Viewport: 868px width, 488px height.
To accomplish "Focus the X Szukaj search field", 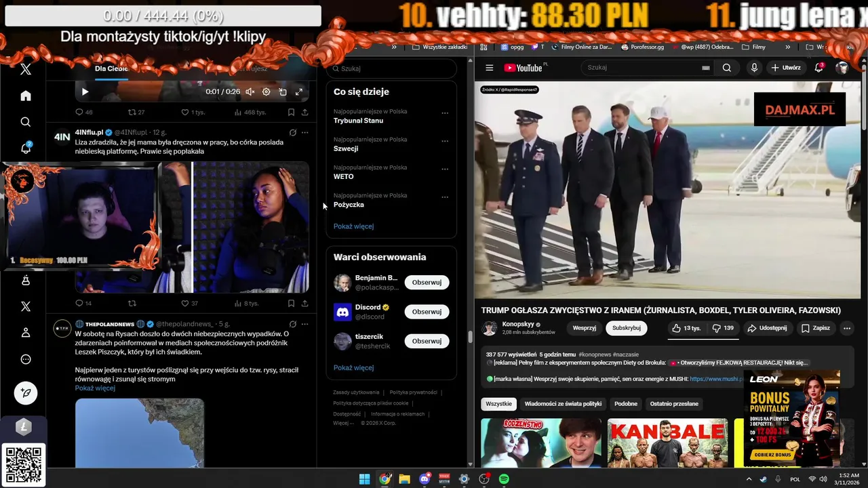I will pyautogui.click(x=391, y=68).
